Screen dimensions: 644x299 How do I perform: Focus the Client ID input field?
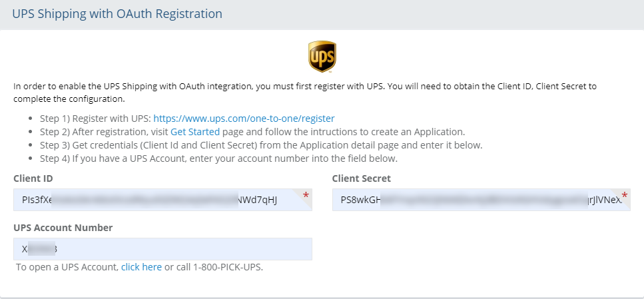[162, 200]
